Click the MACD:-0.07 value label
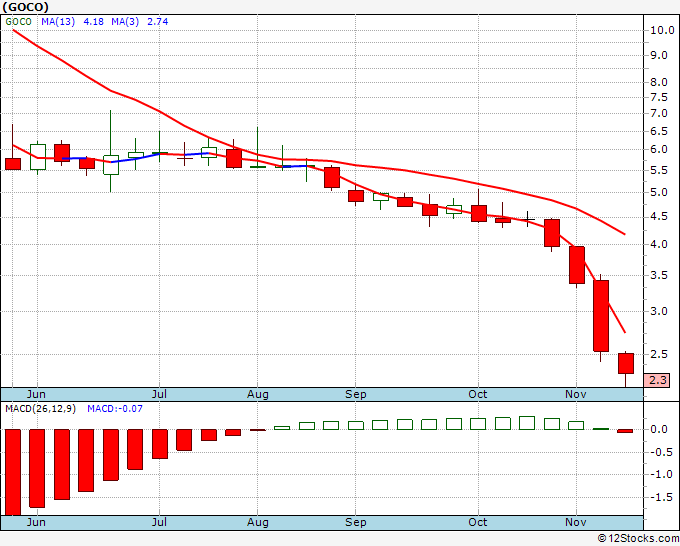Screen dimensions: 680x546 point(114,409)
